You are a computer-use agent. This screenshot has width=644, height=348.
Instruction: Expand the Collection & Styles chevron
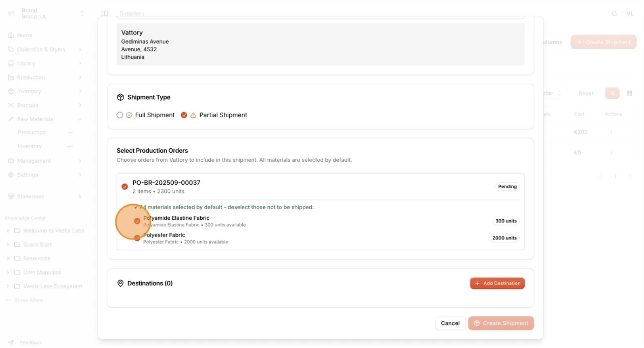click(x=80, y=49)
